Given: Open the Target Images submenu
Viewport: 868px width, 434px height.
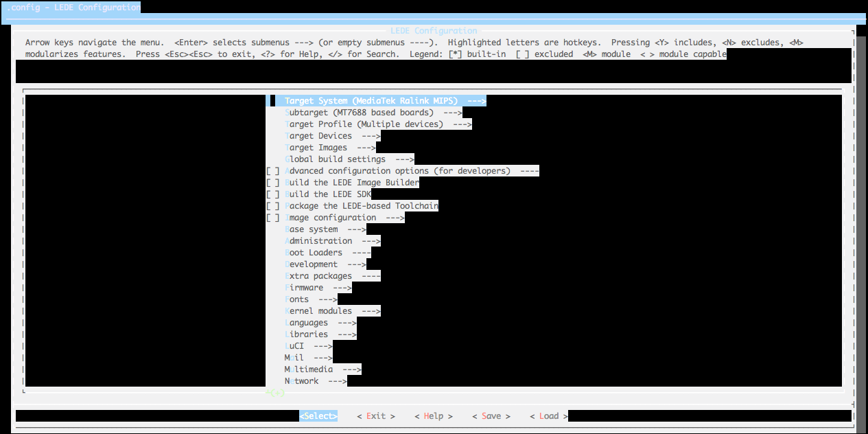Looking at the screenshot, I should (x=330, y=148).
